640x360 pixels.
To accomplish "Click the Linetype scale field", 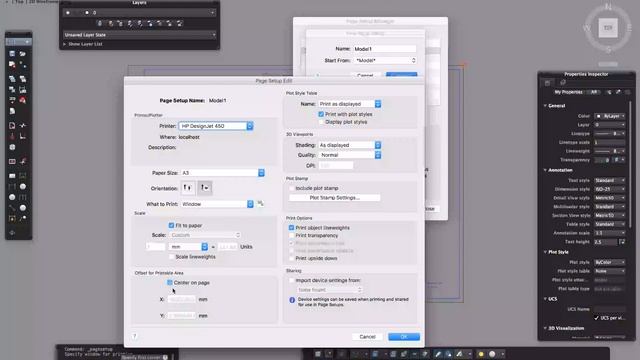I will coord(609,142).
